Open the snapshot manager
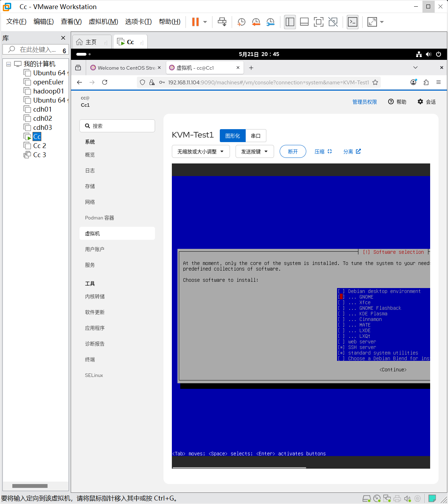 [x=270, y=22]
